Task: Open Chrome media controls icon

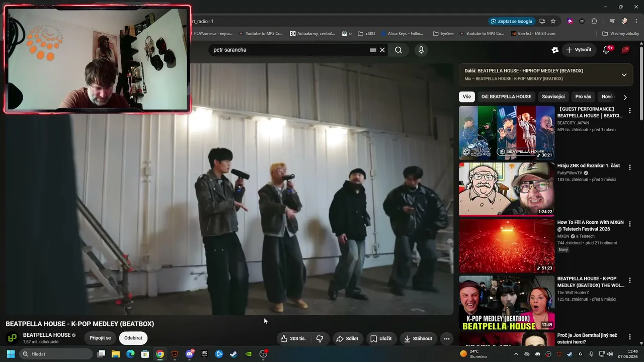Action: click(x=612, y=21)
